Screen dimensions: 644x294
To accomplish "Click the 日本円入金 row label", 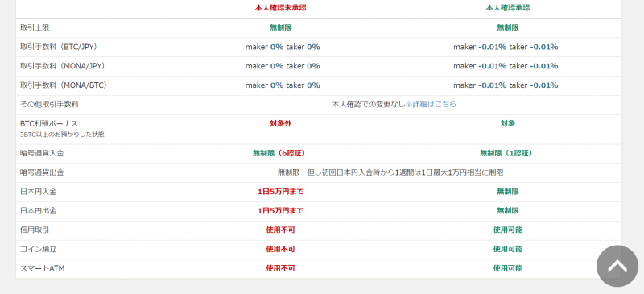I will click(38, 192).
